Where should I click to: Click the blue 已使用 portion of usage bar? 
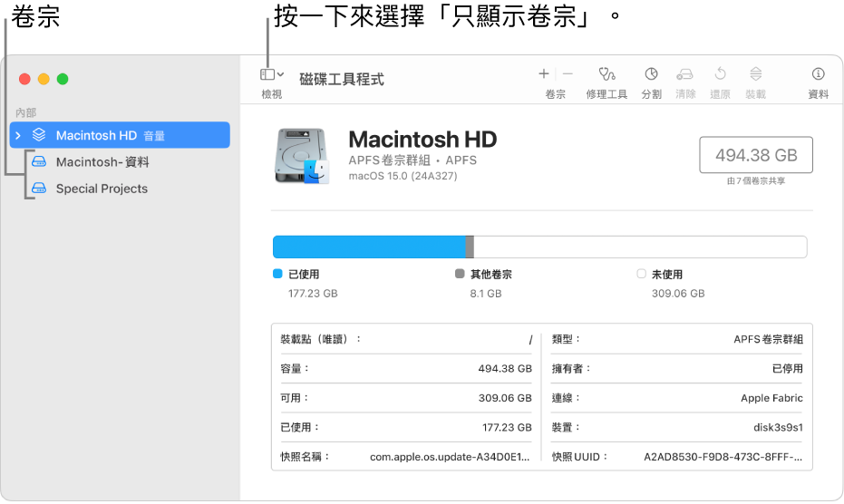369,247
